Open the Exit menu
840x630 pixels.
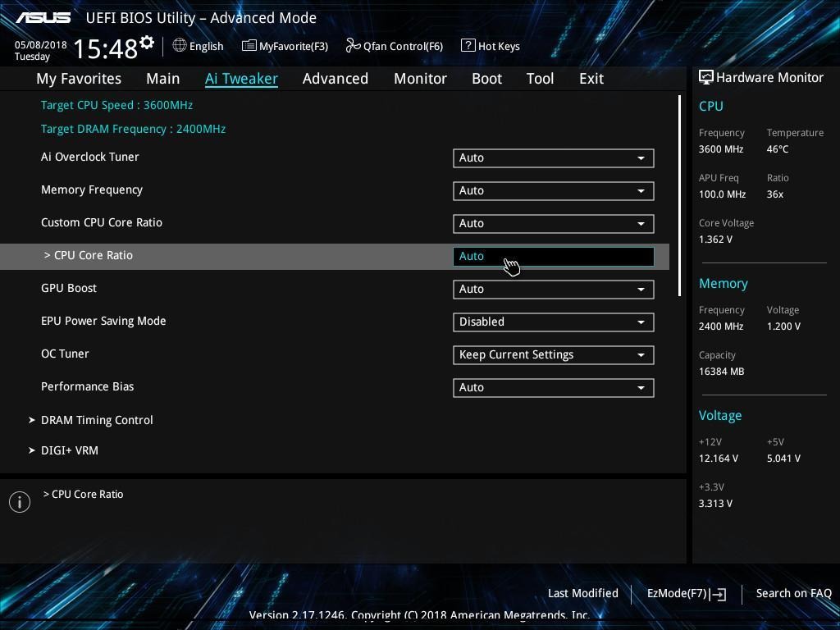[591, 78]
